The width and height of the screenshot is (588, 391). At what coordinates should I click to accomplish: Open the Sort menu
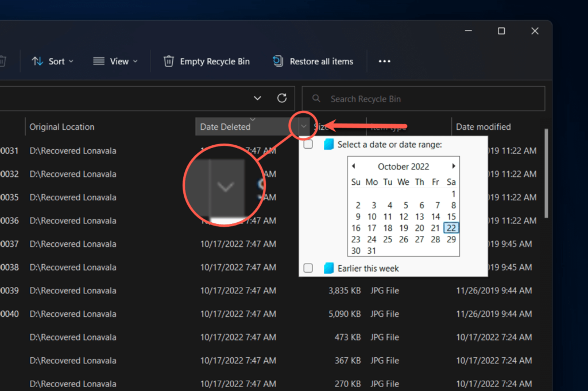(x=57, y=61)
